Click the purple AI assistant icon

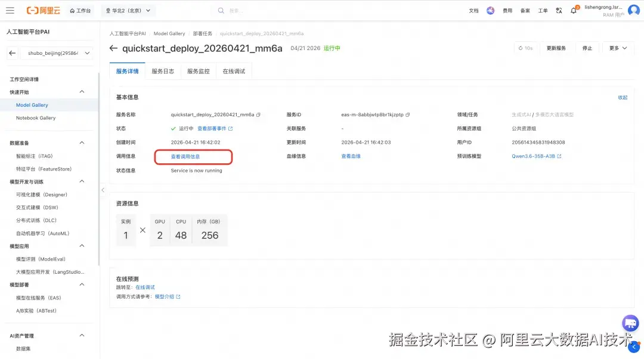pos(490,11)
